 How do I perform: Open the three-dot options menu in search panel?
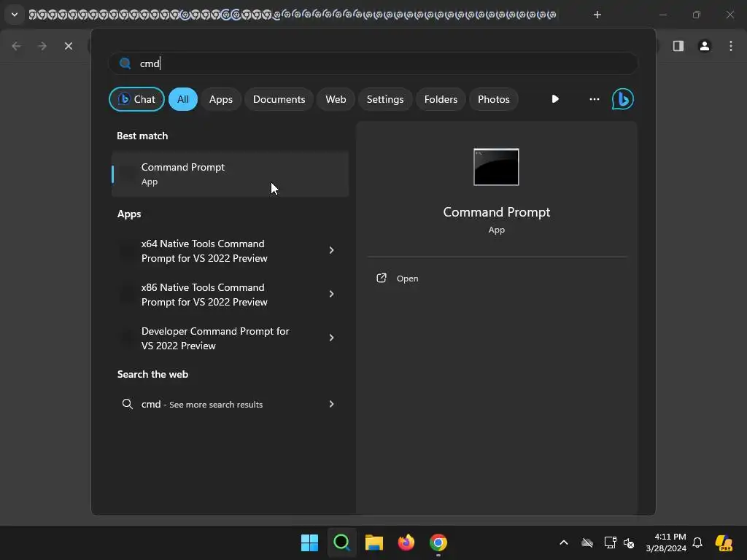click(594, 99)
